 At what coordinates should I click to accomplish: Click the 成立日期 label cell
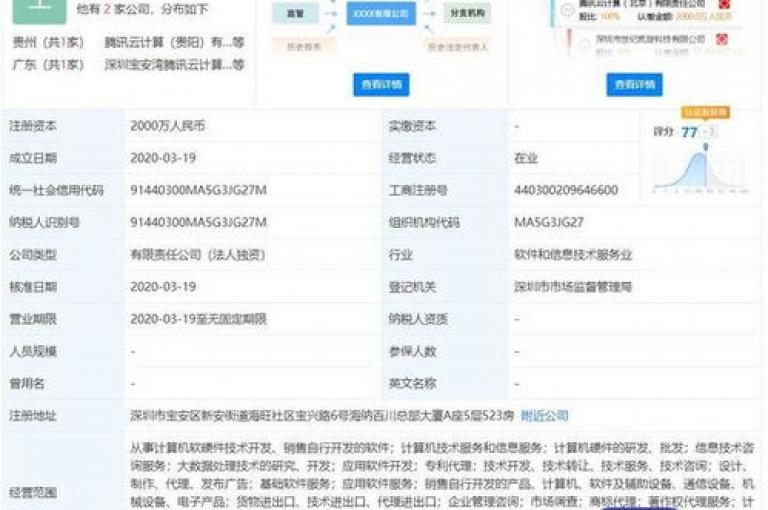click(x=63, y=158)
